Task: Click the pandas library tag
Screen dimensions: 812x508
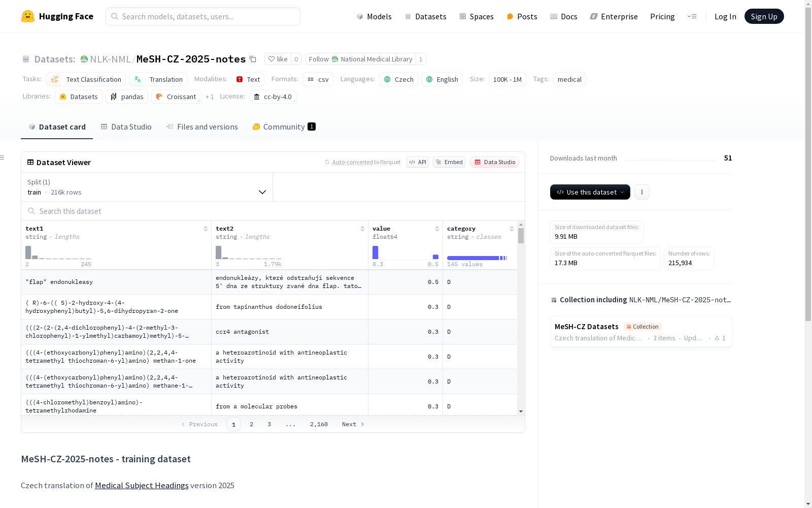Action: point(127,97)
